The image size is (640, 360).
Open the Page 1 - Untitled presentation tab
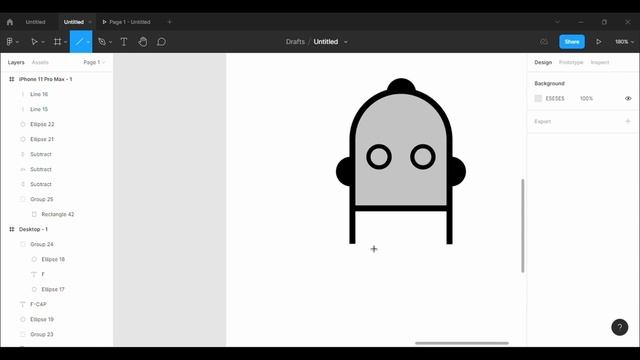tap(127, 22)
